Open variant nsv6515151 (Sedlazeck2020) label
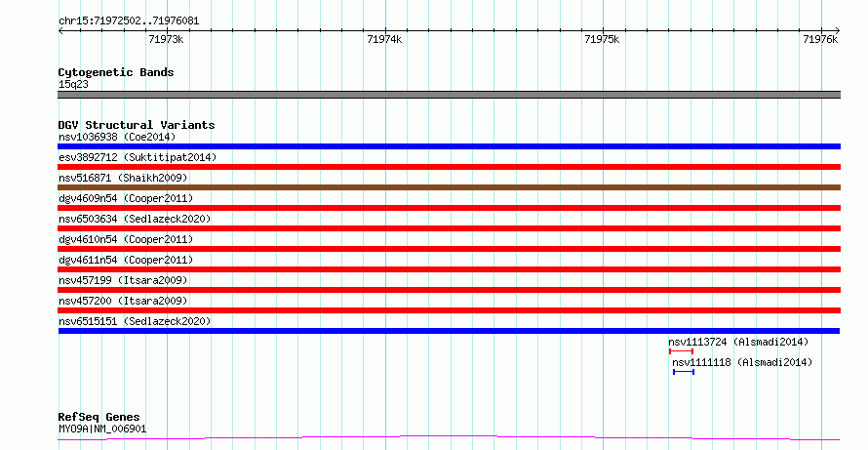Image resolution: width=868 pixels, height=450 pixels. pos(135,321)
